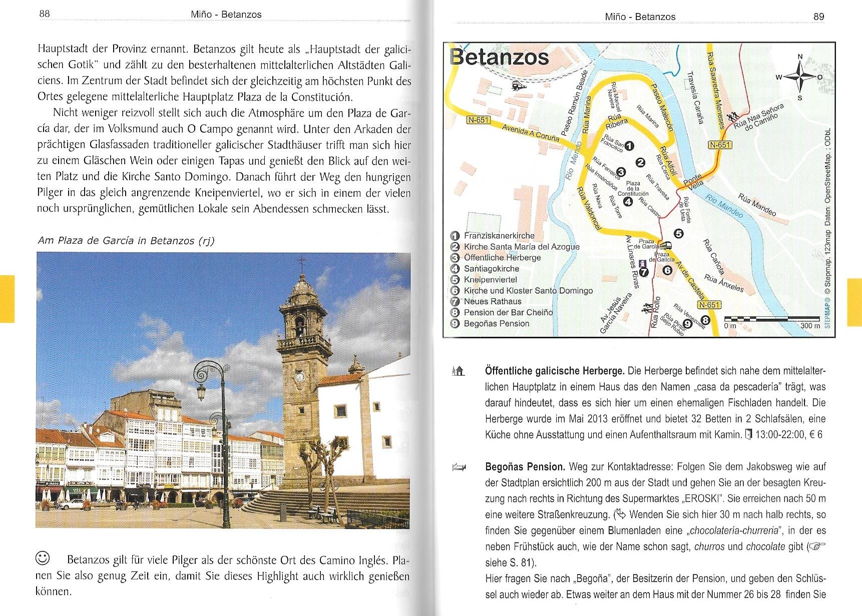Click marker 3 for Öffentliche Herberge on map
Image resolution: width=862 pixels, height=616 pixels.
[622, 172]
